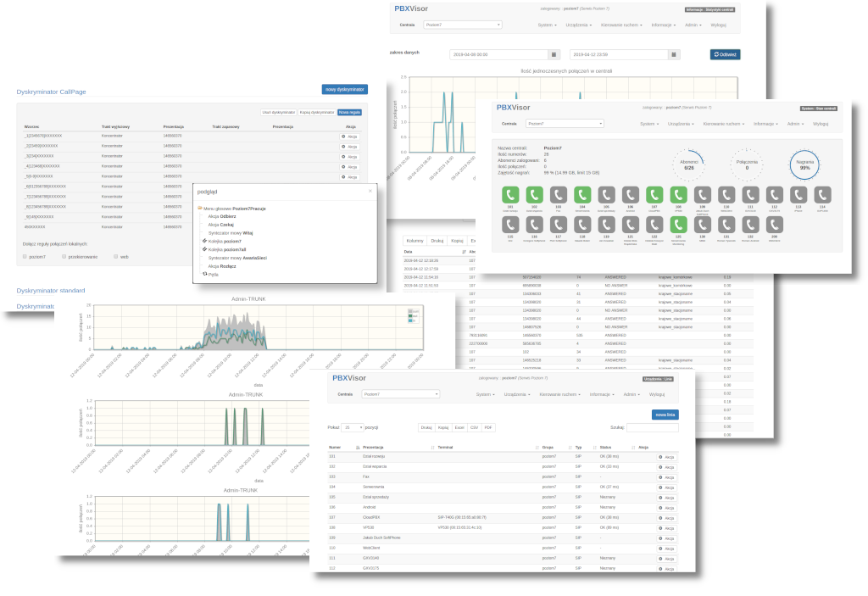Click phone icon for extension 111
This screenshot has width=868, height=596.
[751, 195]
